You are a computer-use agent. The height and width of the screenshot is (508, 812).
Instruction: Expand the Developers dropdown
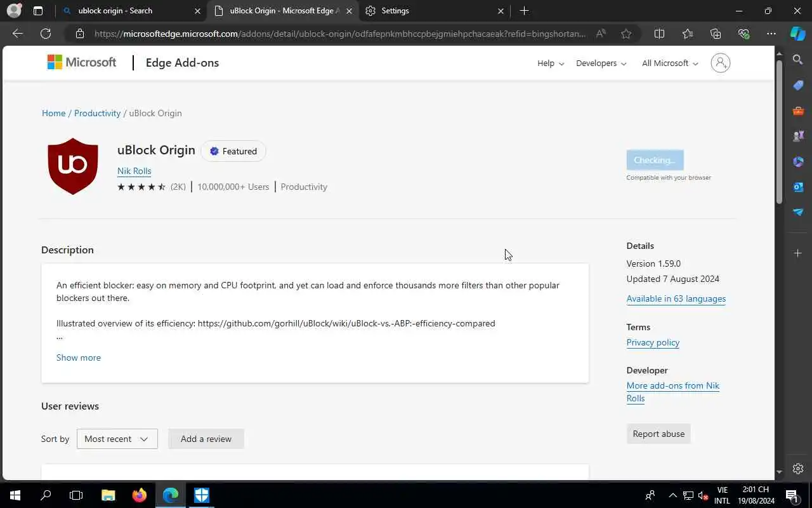pos(601,63)
